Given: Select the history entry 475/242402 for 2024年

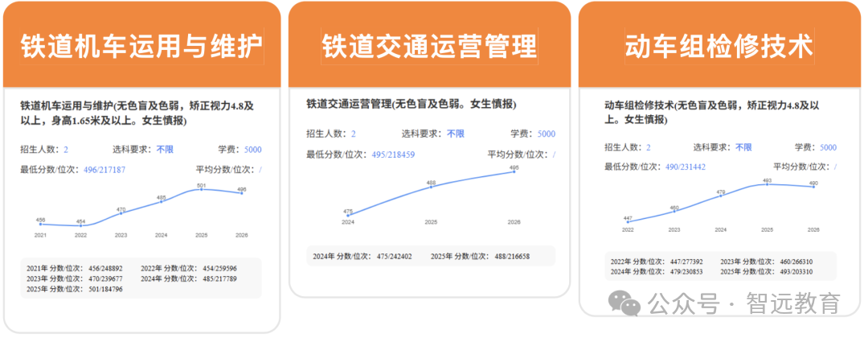Looking at the screenshot, I should pos(394,257).
